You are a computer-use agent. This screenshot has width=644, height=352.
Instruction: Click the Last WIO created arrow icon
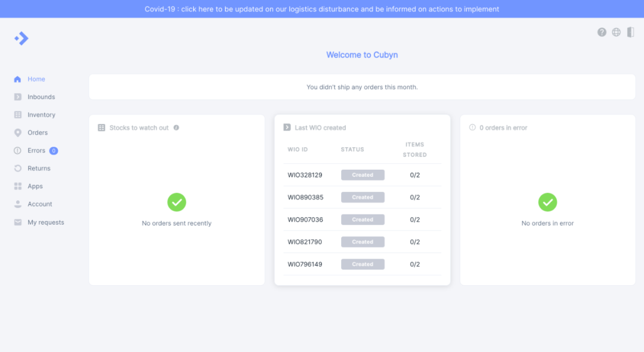[x=287, y=127]
